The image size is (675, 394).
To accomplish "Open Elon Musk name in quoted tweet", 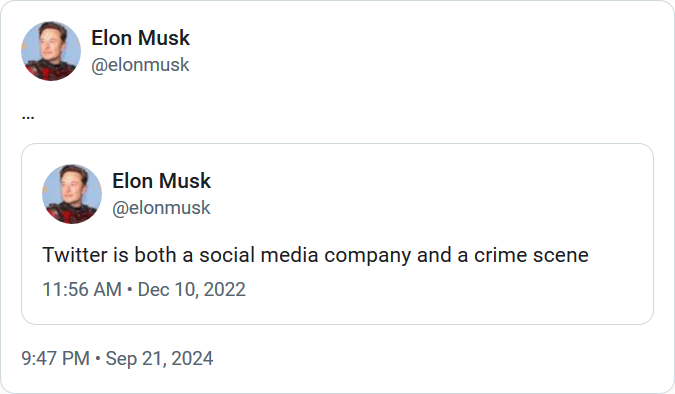I will click(161, 180).
